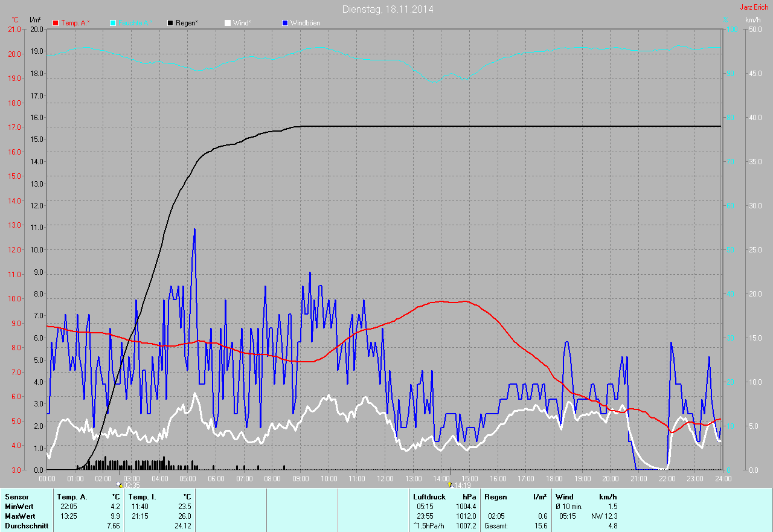773x532 pixels.
Task: Click the Luftdruck minimum value '1004.4'
Action: [466, 506]
